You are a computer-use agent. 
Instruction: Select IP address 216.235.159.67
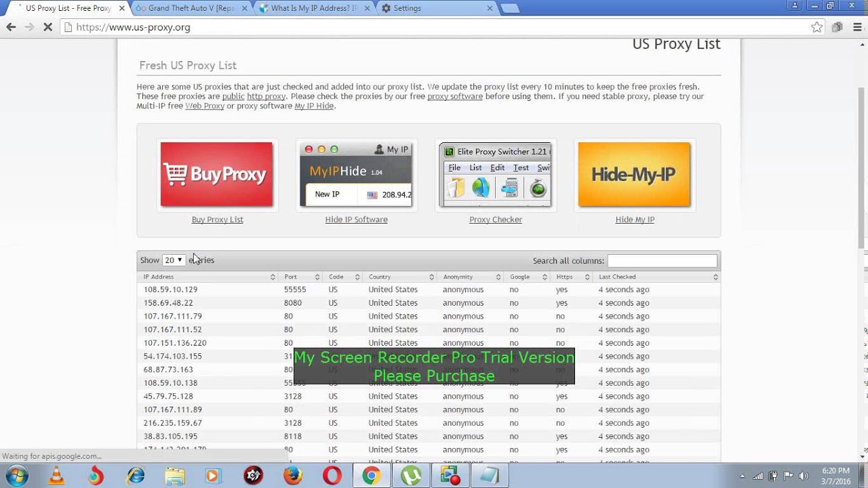point(172,423)
